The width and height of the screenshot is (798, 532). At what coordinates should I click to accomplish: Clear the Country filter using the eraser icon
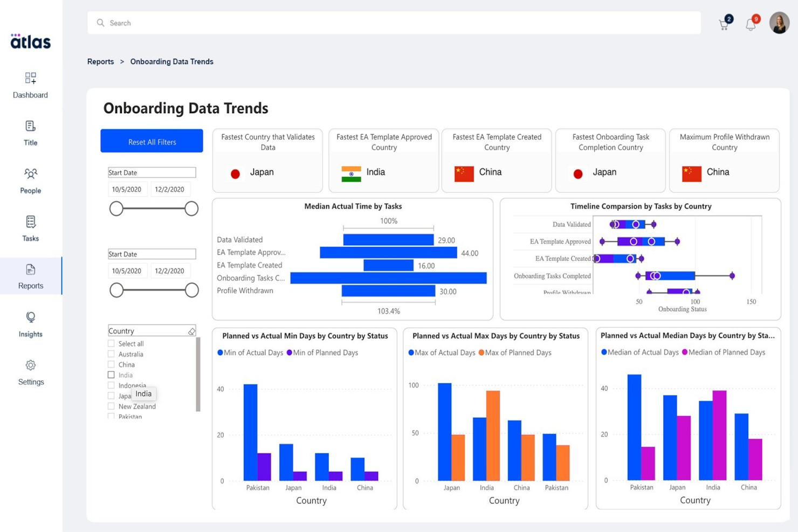point(191,331)
